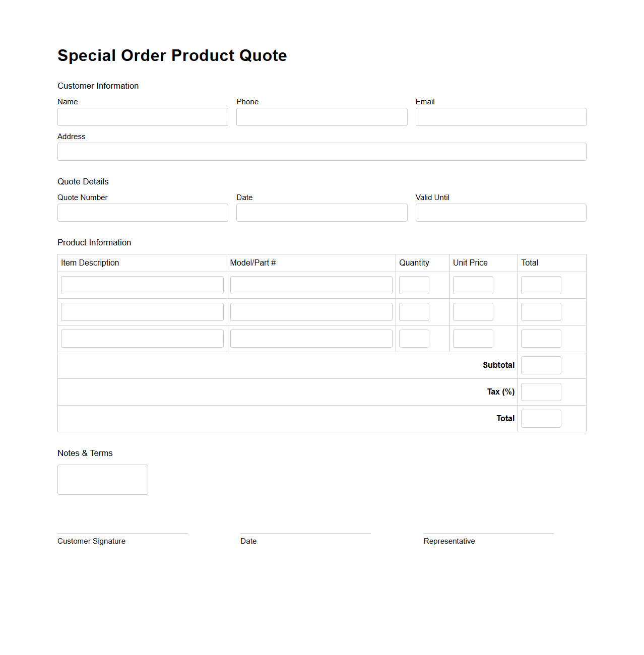Click the Name input field
Image resolution: width=644 pixels, height=655 pixels.
tap(143, 117)
